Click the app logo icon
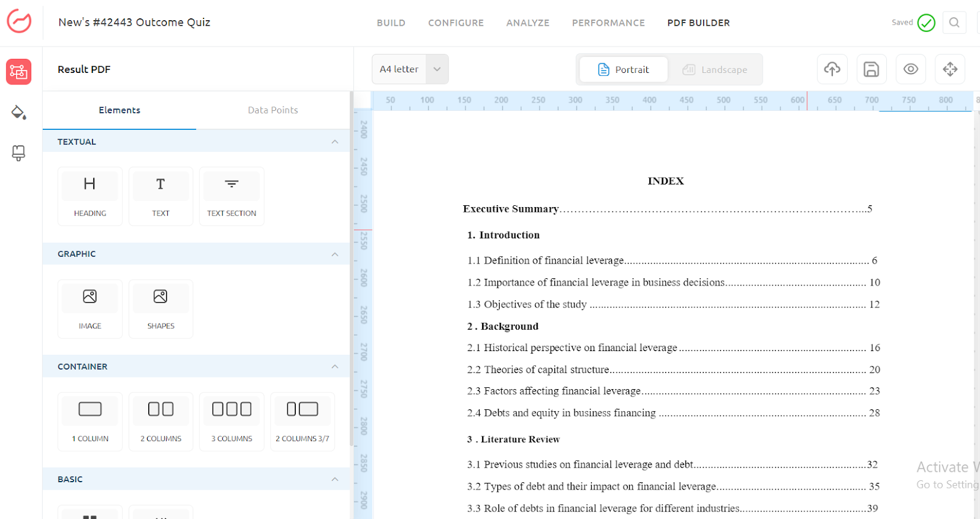This screenshot has width=980, height=519. 19,21
